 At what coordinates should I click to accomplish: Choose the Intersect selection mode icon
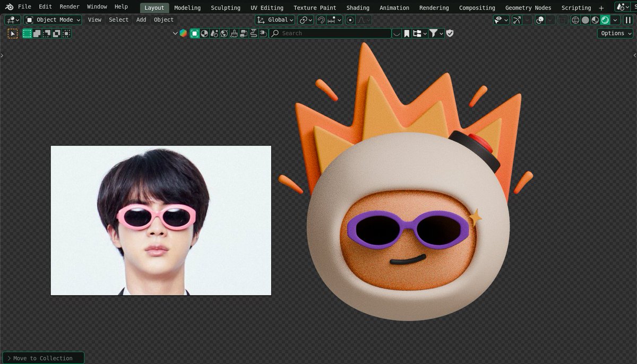(66, 33)
